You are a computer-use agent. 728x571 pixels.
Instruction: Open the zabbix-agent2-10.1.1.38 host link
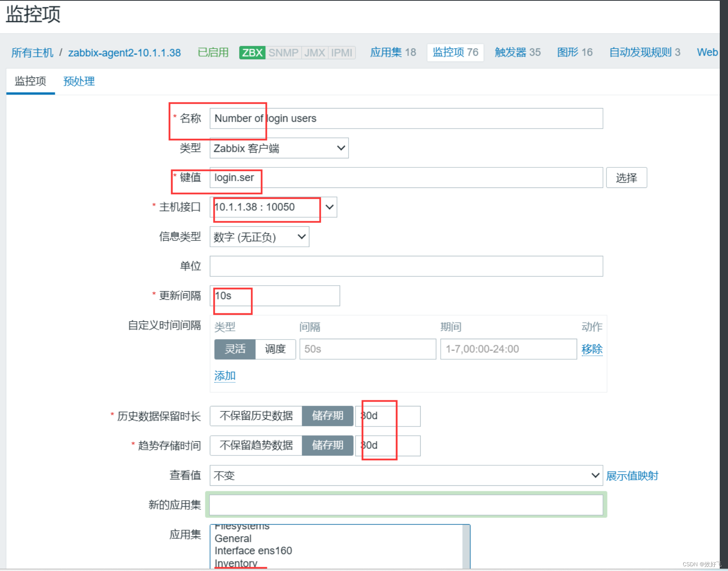(x=124, y=52)
